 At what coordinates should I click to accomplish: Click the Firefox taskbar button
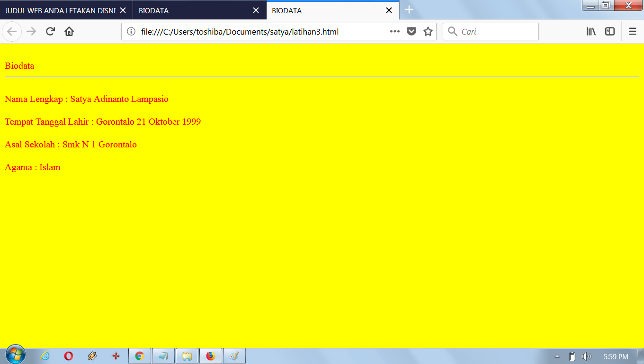pyautogui.click(x=211, y=356)
